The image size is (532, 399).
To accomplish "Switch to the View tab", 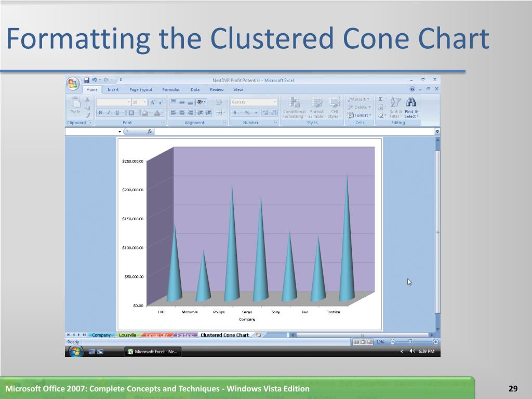I will tap(238, 89).
